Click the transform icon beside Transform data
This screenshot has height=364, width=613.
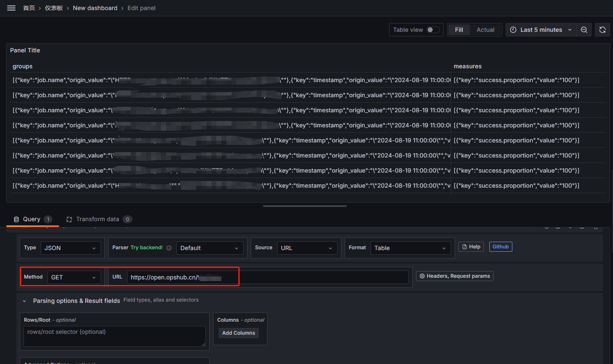pyautogui.click(x=69, y=219)
